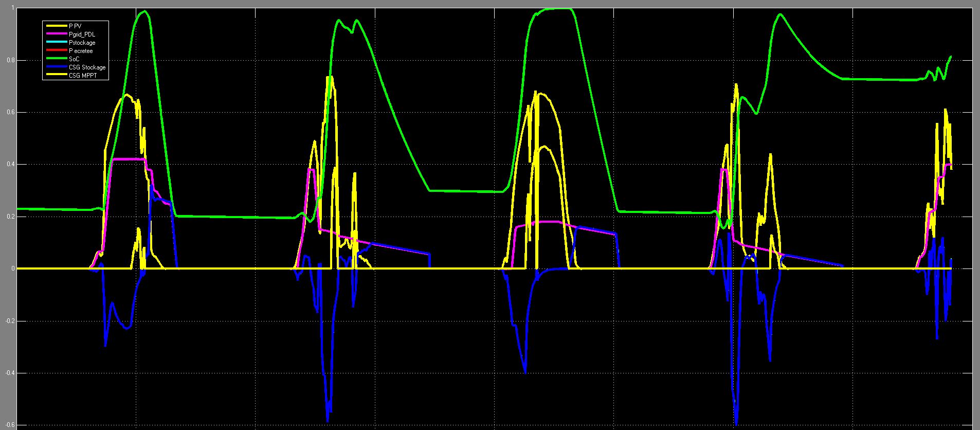The image size is (980, 430).
Task: Click the cyan line sample beside 'Pstockage'
Action: point(57,43)
